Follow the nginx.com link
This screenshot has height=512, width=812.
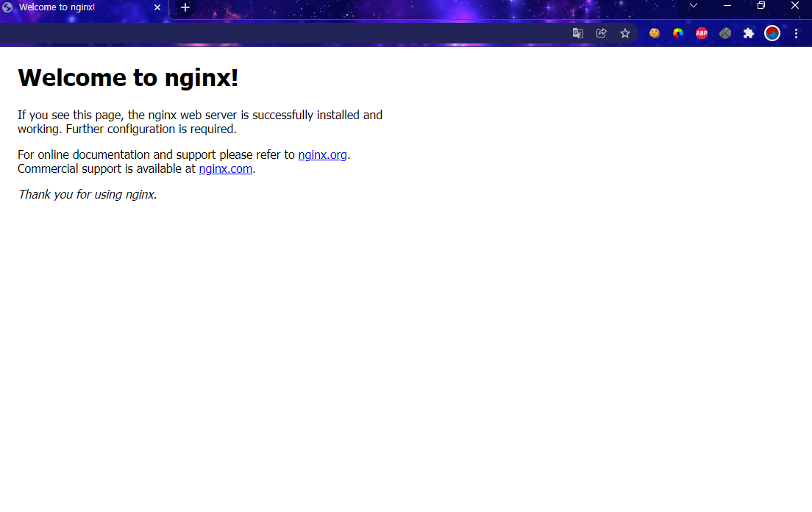point(225,168)
